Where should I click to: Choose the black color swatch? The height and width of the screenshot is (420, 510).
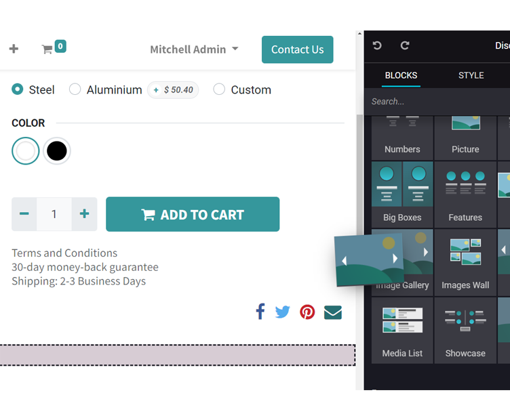[57, 151]
